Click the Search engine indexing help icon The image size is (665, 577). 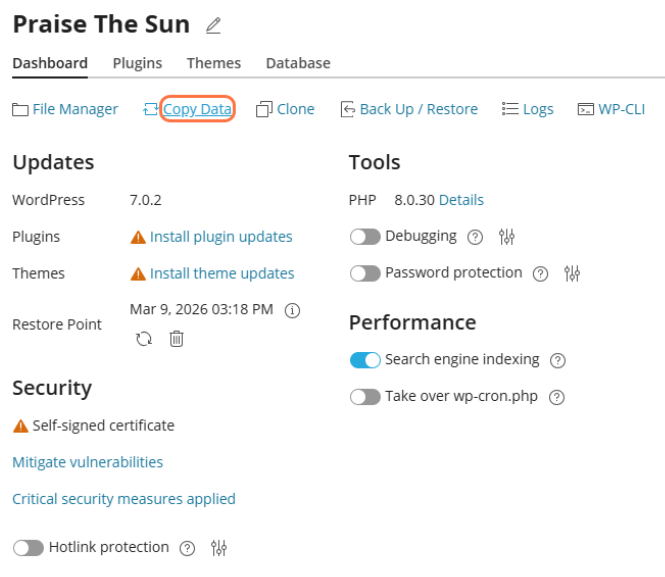pyautogui.click(x=558, y=360)
